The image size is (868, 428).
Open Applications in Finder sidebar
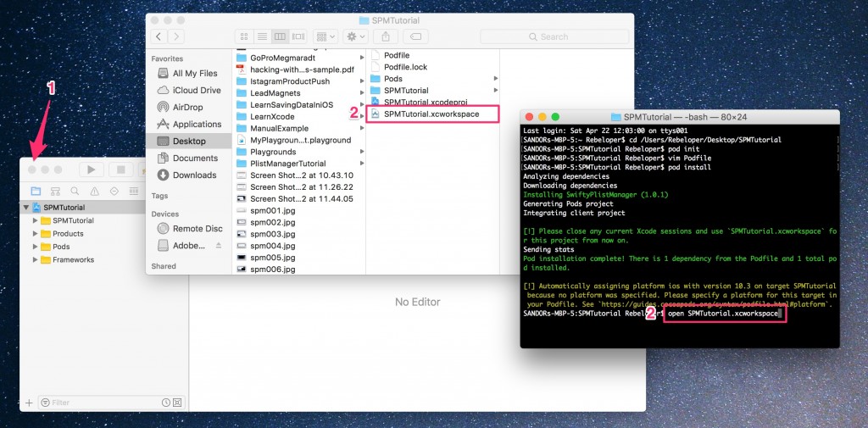[x=188, y=124]
